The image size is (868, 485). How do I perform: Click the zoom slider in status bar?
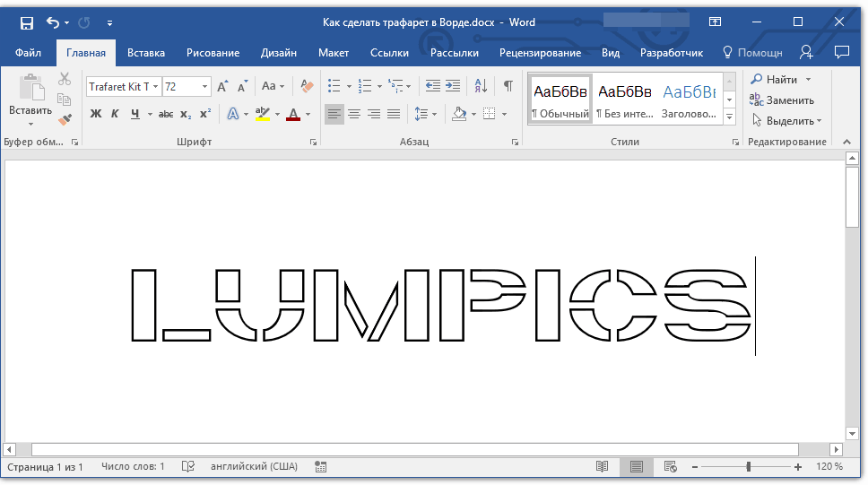[x=749, y=467]
